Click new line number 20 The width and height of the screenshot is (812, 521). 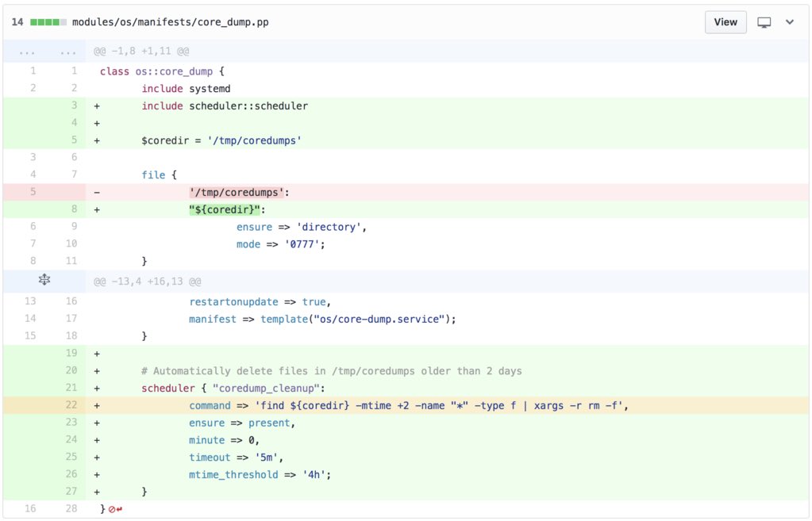[71, 370]
